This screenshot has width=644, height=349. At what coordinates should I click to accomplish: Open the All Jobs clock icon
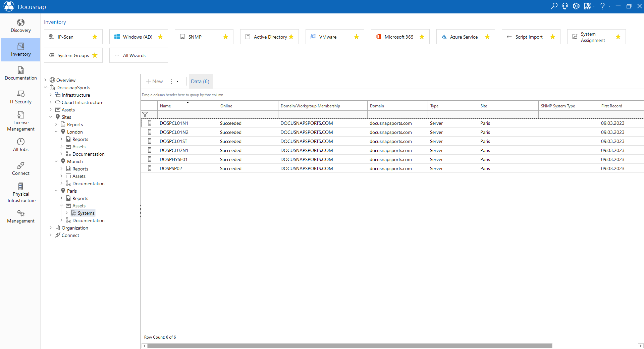(20, 142)
